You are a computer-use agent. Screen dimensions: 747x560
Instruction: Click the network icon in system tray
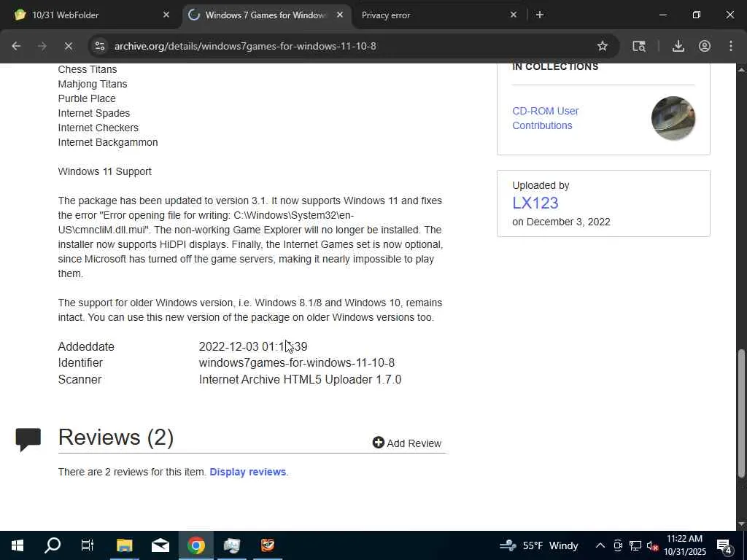point(635,545)
